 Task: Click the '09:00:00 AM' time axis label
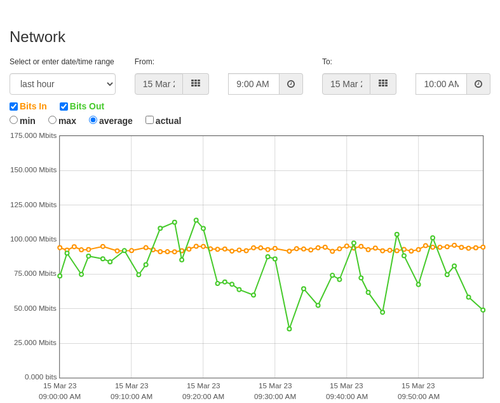pos(60,397)
